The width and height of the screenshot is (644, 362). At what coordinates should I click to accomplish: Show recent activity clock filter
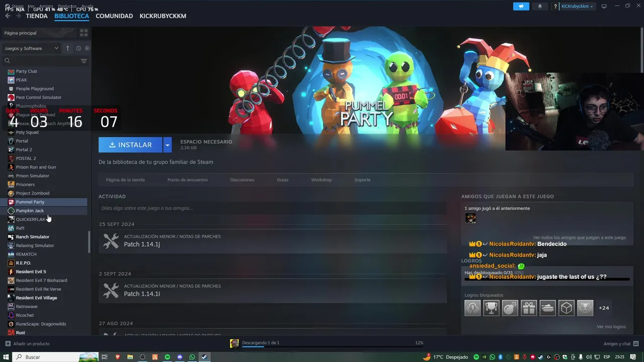point(78,48)
